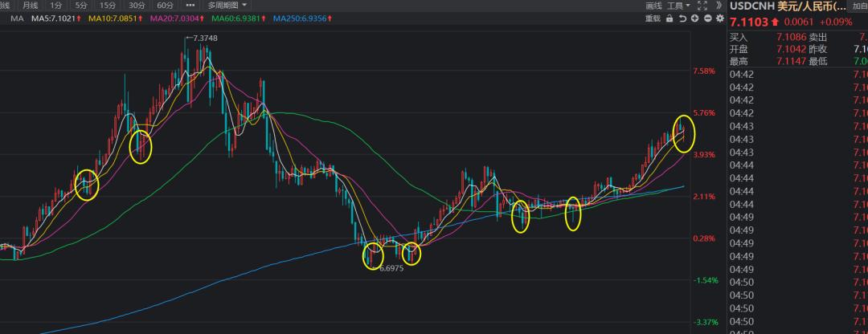The width and height of the screenshot is (868, 334).
Task: Click the 最低 label in quote panel
Action: (818, 61)
